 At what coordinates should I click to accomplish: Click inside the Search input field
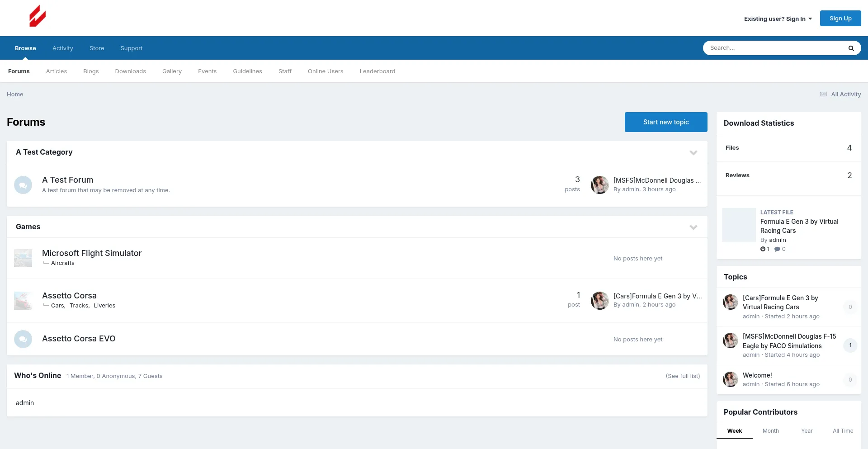(769, 47)
